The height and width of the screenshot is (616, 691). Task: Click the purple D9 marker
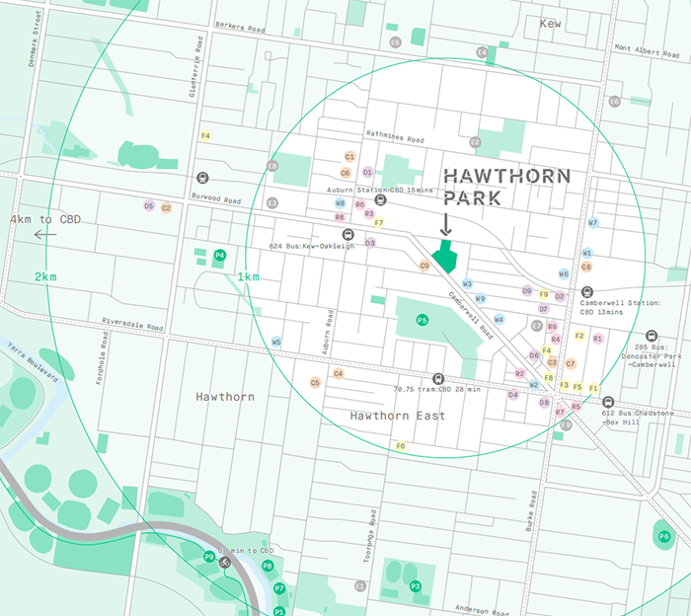click(527, 290)
